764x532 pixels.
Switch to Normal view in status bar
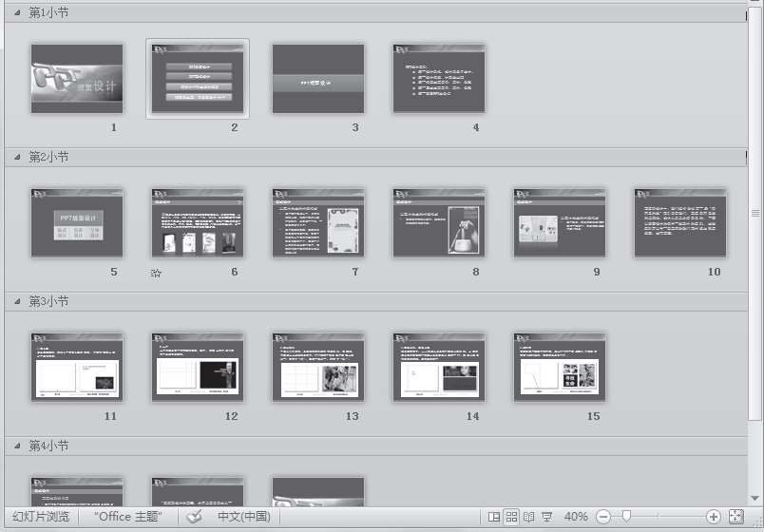coord(494,517)
